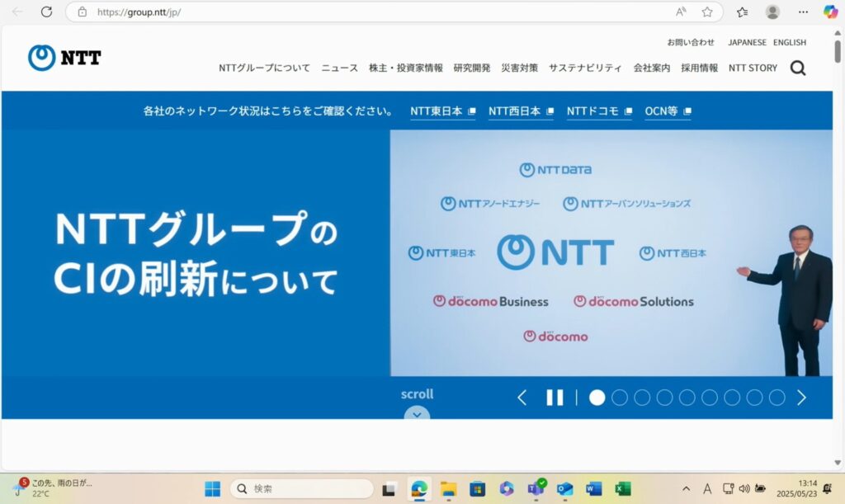This screenshot has width=845, height=504.
Task: Open the Read aloud icon in address bar
Action: click(x=681, y=12)
